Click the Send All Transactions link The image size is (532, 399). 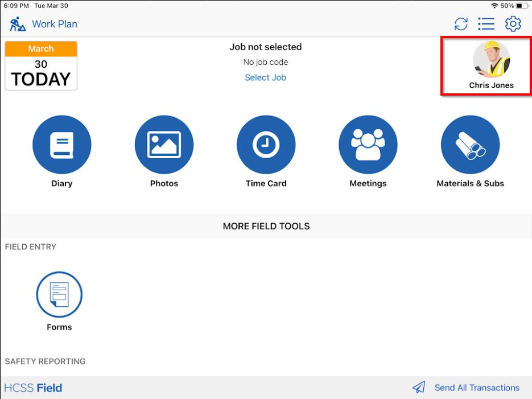pos(477,388)
